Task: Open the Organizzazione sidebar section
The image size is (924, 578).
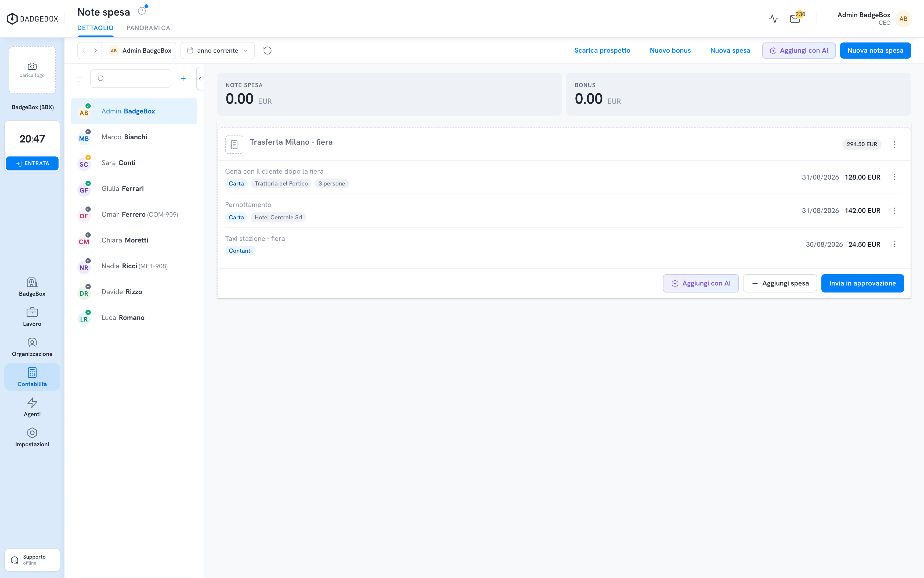Action: pos(32,347)
